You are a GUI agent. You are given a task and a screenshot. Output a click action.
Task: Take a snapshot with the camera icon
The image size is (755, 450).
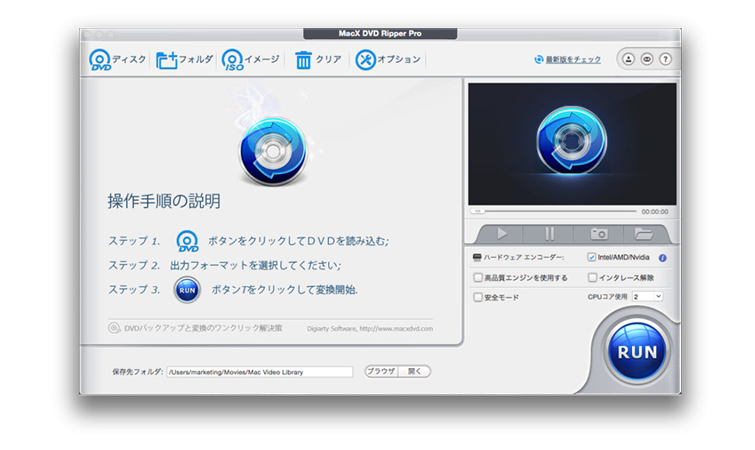(598, 233)
